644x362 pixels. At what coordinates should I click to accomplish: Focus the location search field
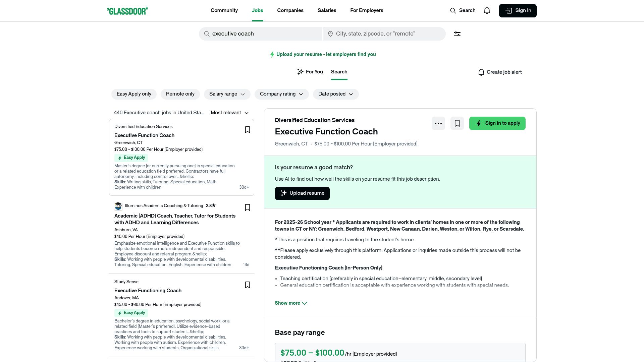pyautogui.click(x=386, y=34)
